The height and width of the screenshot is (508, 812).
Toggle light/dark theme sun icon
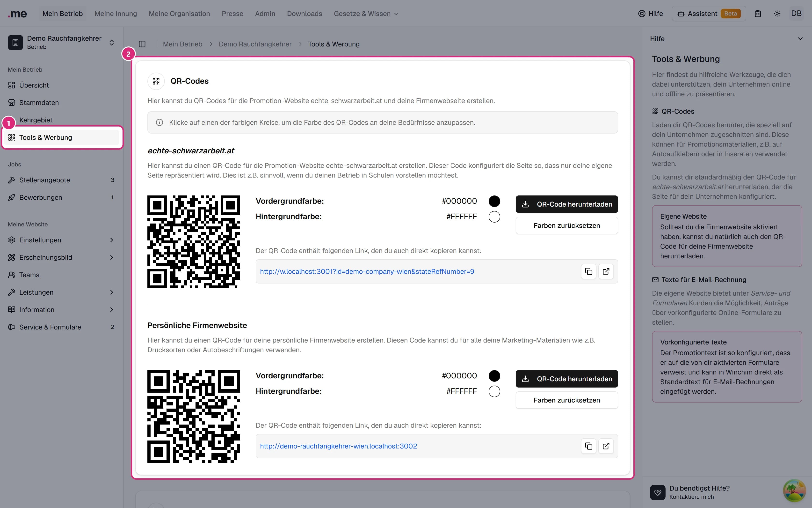coord(777,14)
